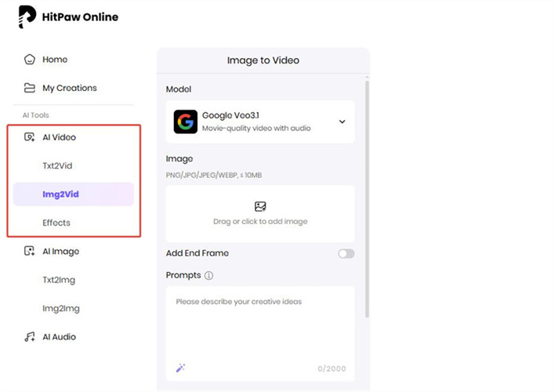Viewport: 554px width, 392px height.
Task: Select the Img2Vid sidebar item
Action: pyautogui.click(x=74, y=194)
